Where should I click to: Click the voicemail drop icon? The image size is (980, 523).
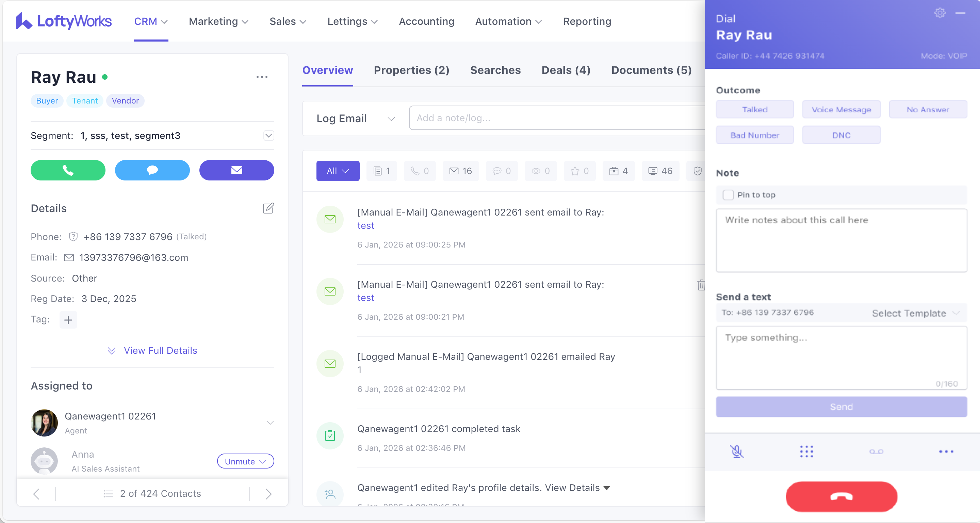coord(876,451)
